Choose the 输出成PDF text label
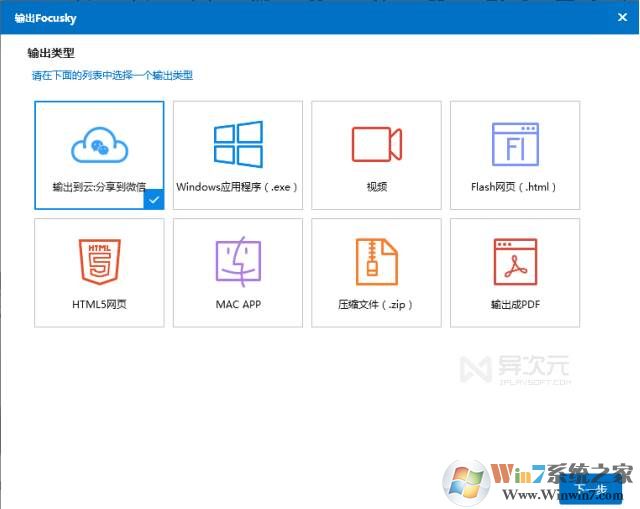This screenshot has width=640, height=509. (x=514, y=304)
